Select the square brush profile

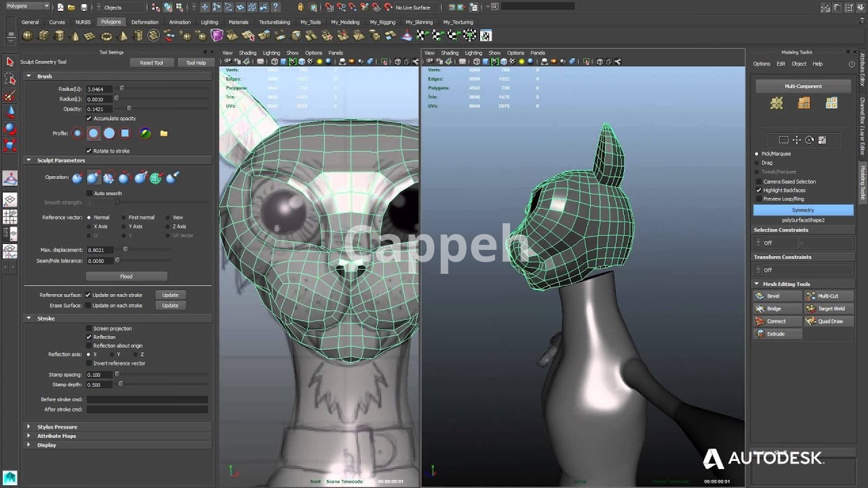pyautogui.click(x=125, y=133)
